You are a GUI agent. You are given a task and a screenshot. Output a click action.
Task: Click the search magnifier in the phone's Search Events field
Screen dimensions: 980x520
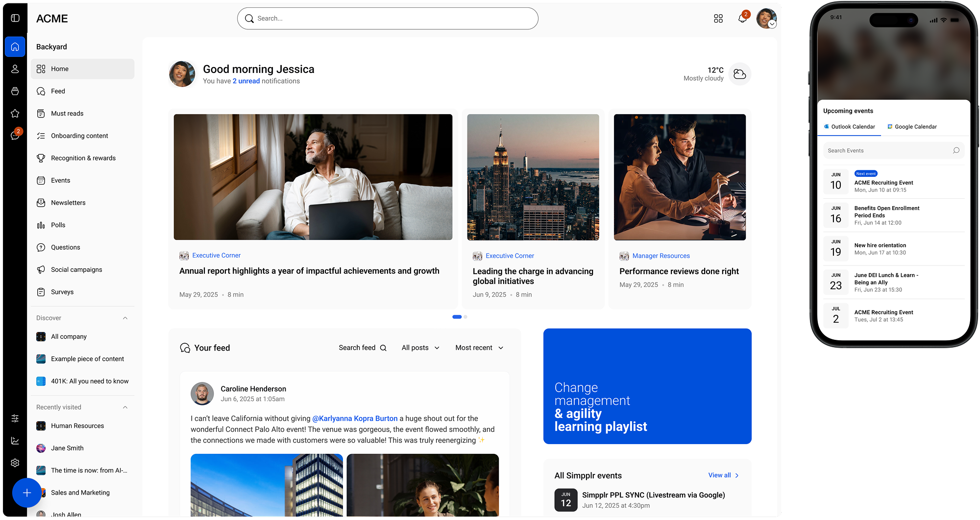click(956, 150)
